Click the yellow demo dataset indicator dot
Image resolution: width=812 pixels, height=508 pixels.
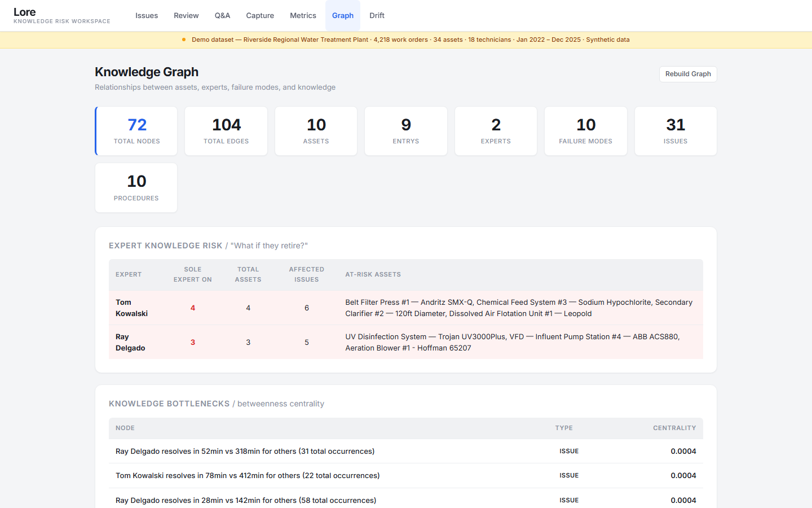tap(183, 40)
